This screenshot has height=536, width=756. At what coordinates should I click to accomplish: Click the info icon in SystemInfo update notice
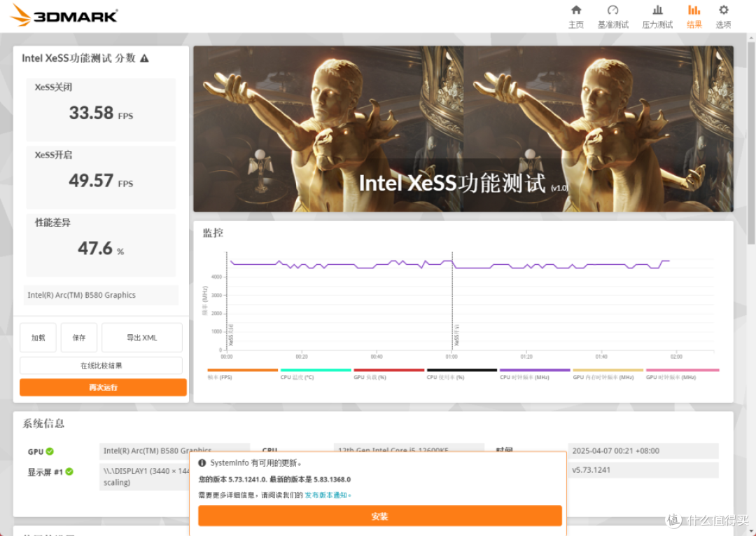(x=202, y=462)
